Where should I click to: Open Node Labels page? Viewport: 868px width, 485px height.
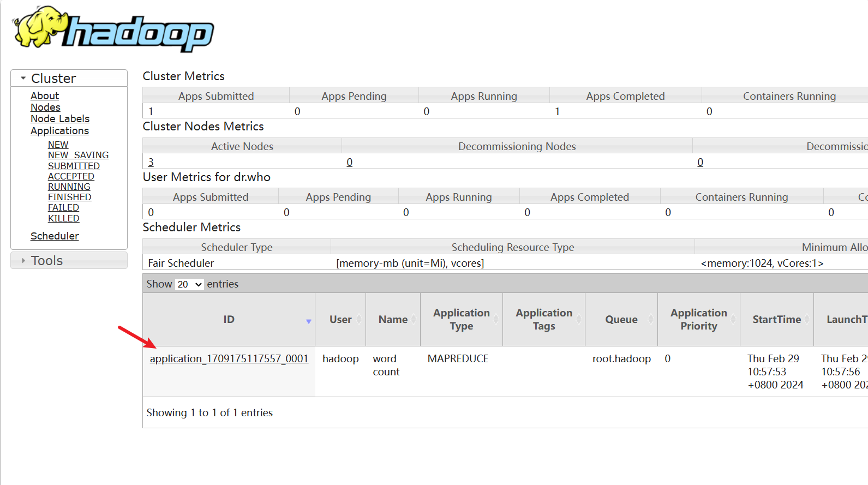pos(60,119)
